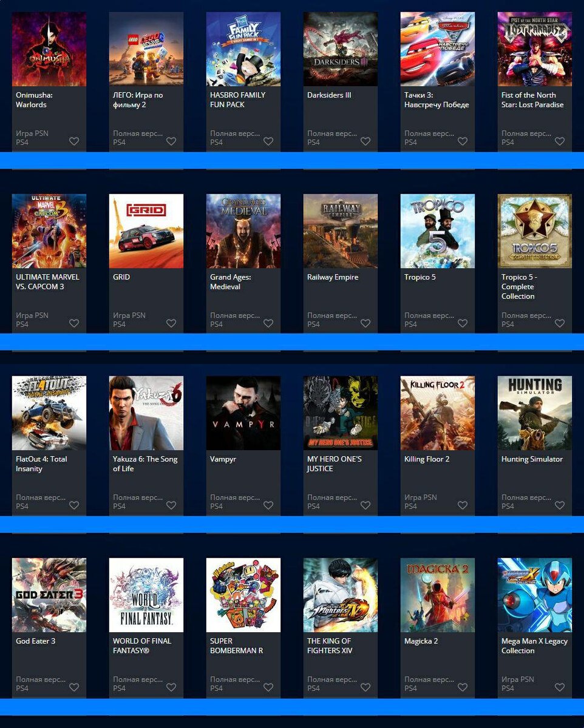The height and width of the screenshot is (728, 584).
Task: Toggle heart on Darksiders III card
Action: coord(365,141)
